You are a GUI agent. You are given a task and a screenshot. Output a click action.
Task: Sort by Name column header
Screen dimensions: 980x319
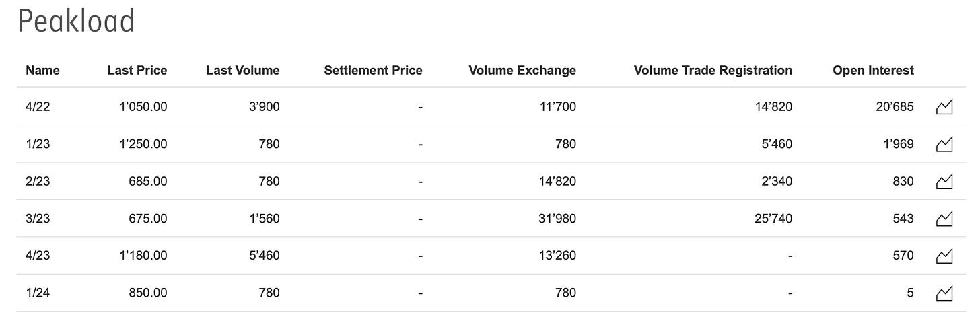[42, 70]
